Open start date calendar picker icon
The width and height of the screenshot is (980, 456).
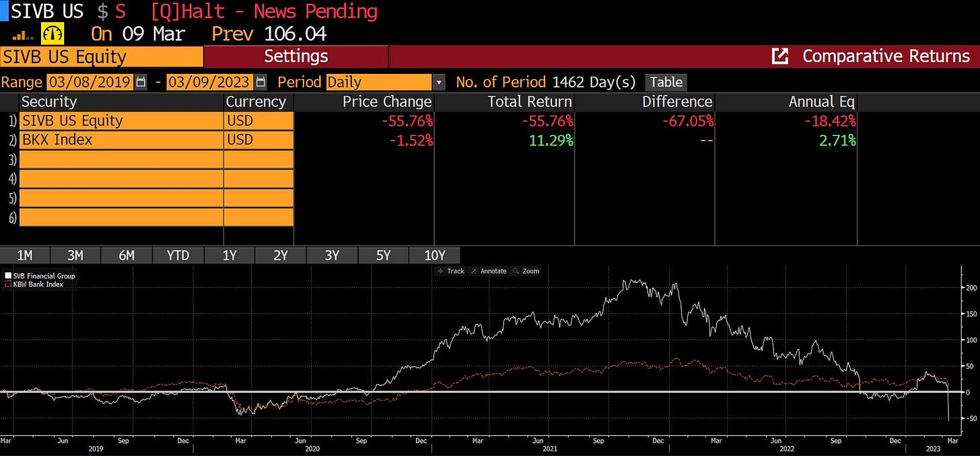click(x=141, y=83)
